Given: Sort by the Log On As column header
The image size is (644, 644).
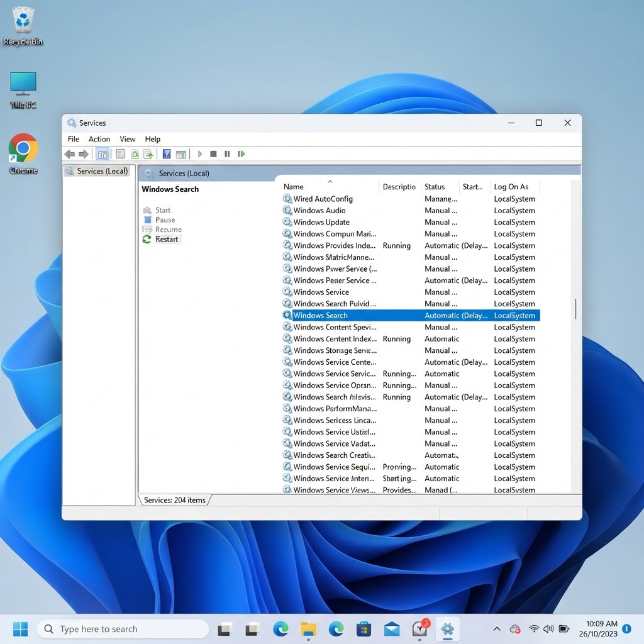Looking at the screenshot, I should [511, 187].
